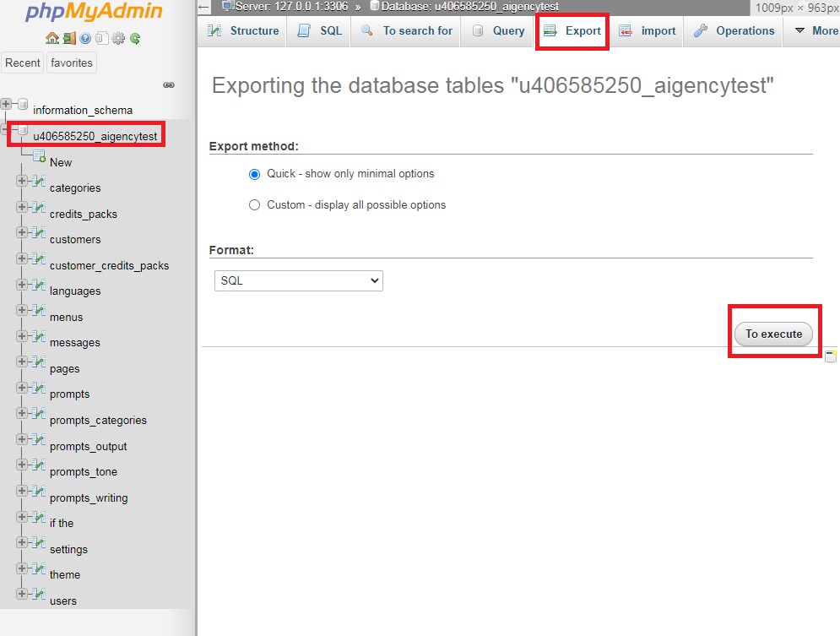Switch to the Structure tab
The image size is (840, 636).
(243, 31)
